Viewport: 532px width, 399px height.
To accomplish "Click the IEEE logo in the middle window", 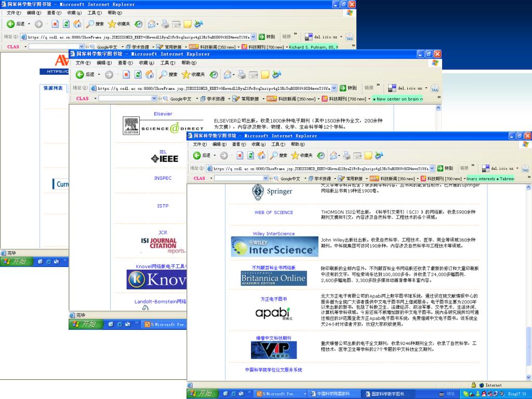I will 165,158.
